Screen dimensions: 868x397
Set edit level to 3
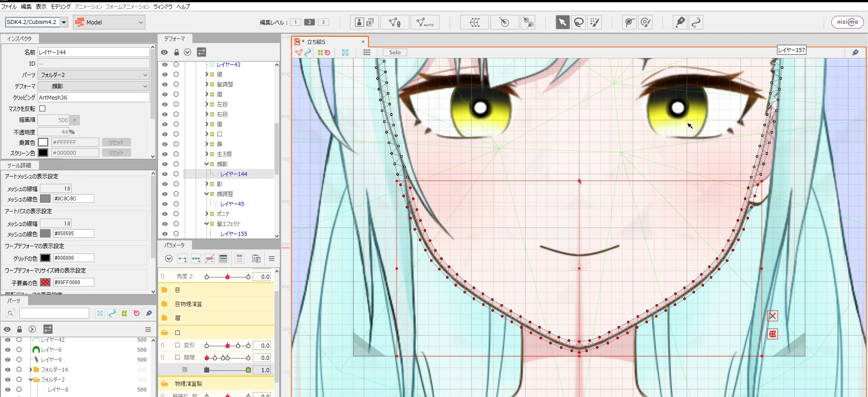coord(323,22)
